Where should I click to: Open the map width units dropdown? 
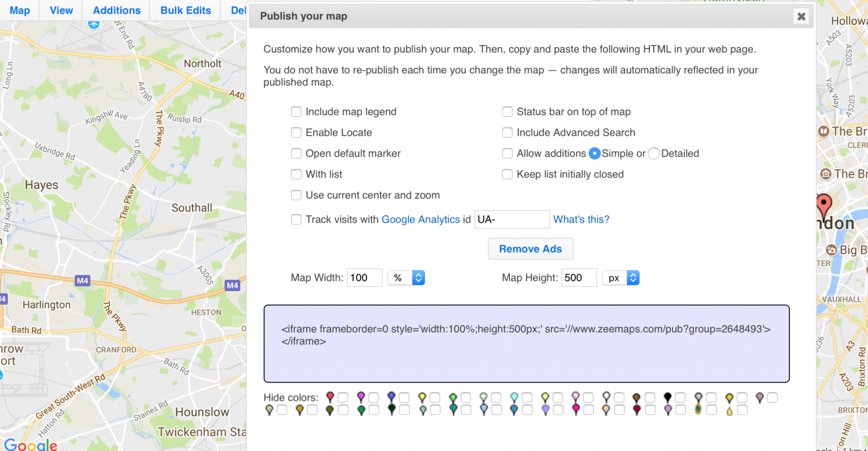pos(406,277)
